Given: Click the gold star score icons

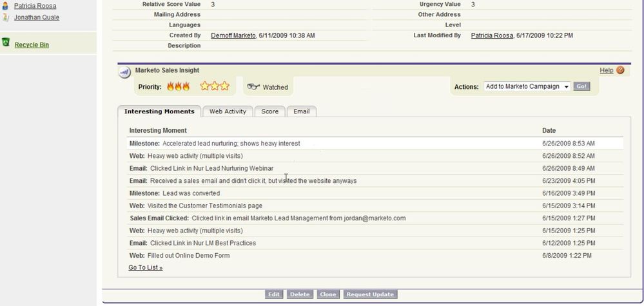Looking at the screenshot, I should pos(215,86).
